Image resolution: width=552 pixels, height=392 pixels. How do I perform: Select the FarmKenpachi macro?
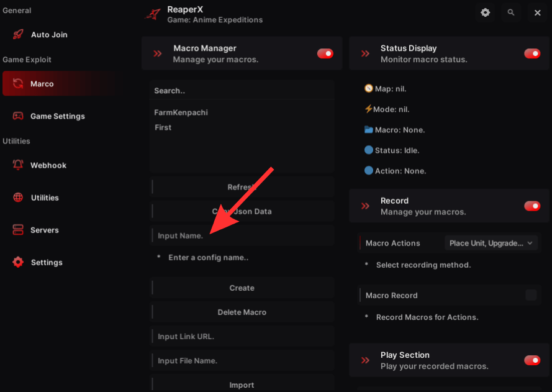point(181,112)
